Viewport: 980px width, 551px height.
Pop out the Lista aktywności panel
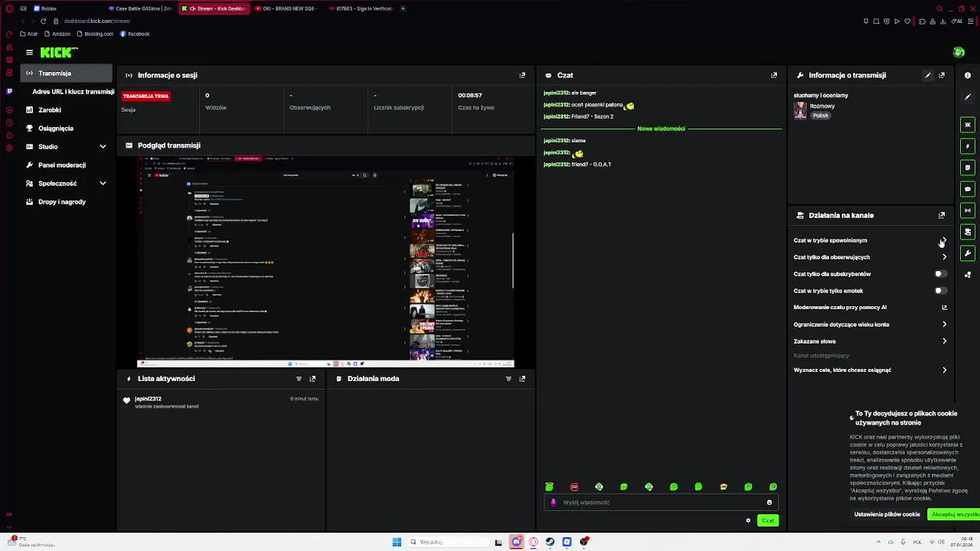[312, 379]
